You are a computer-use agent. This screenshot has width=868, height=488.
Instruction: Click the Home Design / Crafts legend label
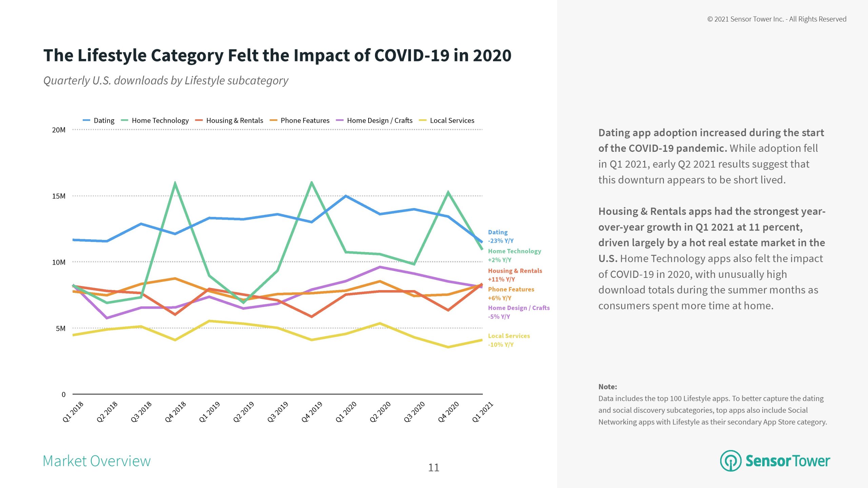pos(379,120)
